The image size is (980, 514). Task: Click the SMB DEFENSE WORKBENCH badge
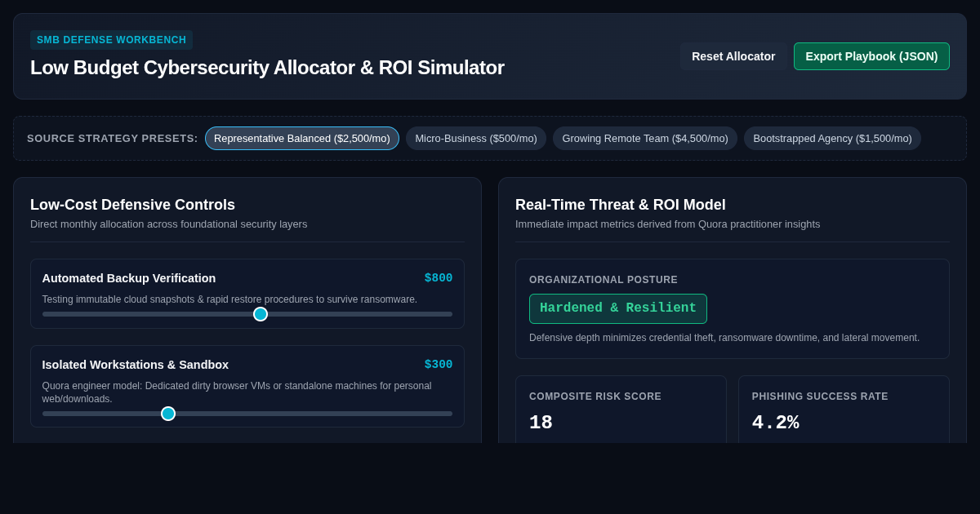111,40
